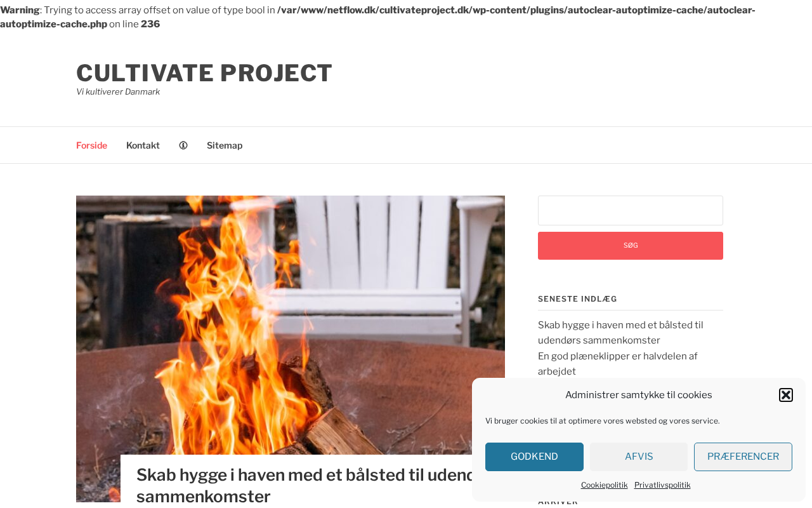Open the Cookiepolitik link
Image resolution: width=812 pixels, height=508 pixels.
[604, 485]
